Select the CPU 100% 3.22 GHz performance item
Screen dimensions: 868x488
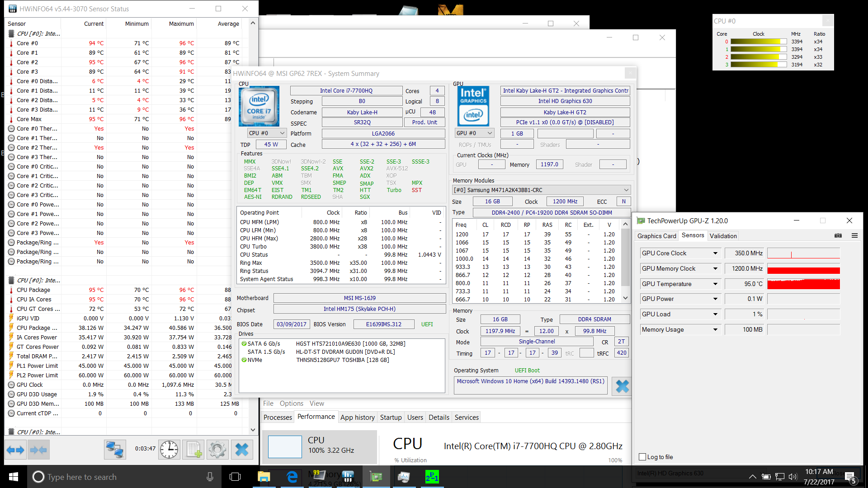(320, 447)
